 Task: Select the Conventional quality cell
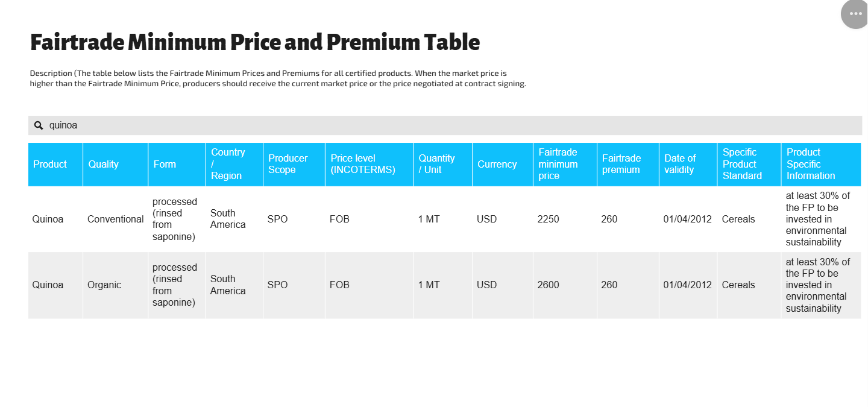(116, 219)
